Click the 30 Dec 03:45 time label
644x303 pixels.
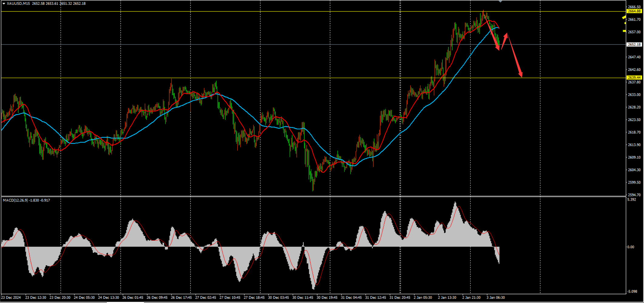[279, 298]
